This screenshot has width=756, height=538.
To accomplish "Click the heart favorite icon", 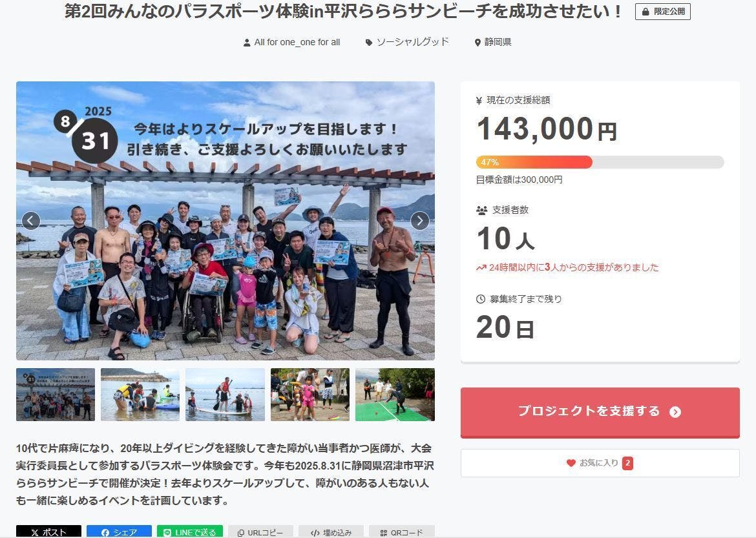I will pyautogui.click(x=571, y=463).
